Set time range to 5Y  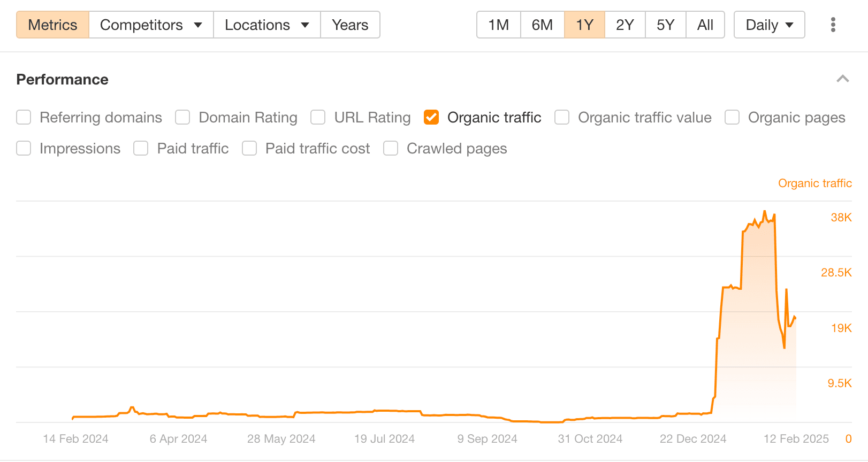665,25
